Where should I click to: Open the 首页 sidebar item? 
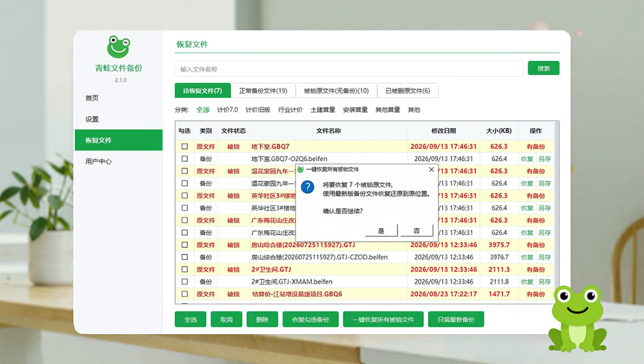click(118, 98)
